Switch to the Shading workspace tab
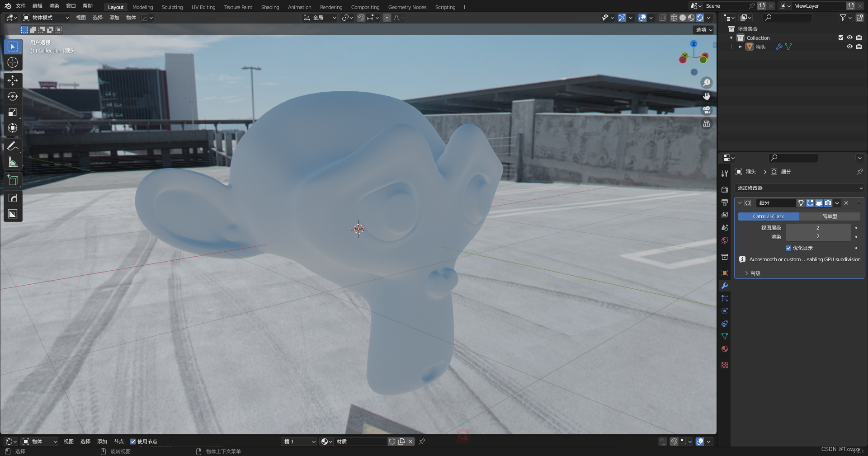 270,7
